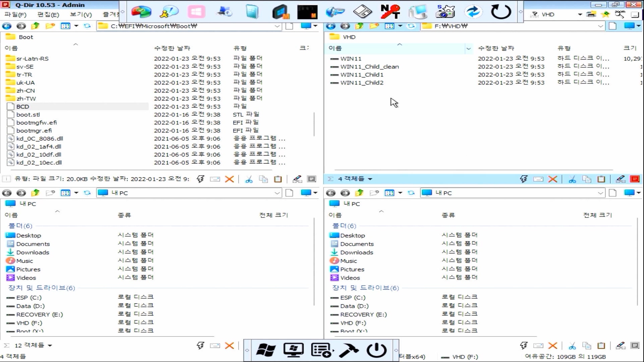The image size is (644, 362).
Task: Click red delete X in bottom-right pane
Action: 553,346
